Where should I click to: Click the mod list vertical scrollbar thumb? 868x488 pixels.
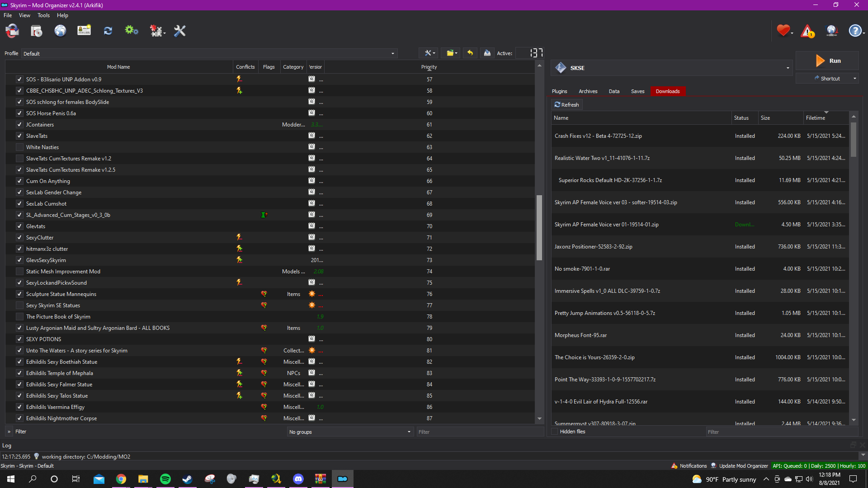coord(539,228)
